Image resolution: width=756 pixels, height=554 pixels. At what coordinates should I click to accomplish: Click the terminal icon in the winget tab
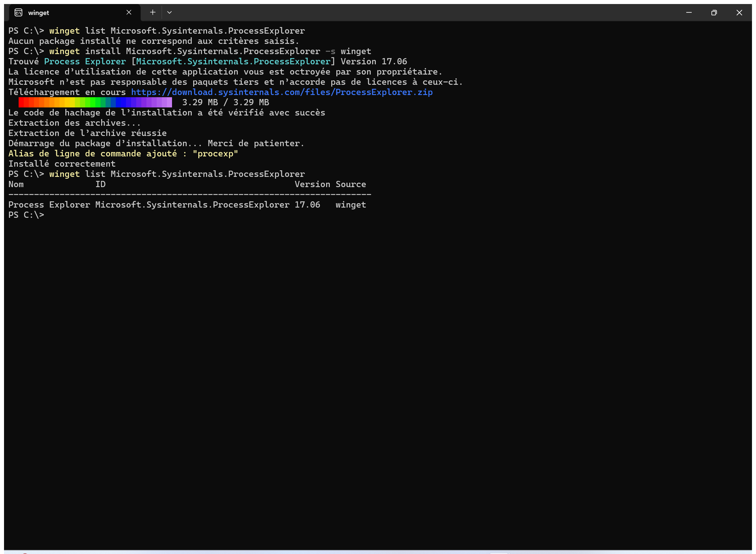[18, 13]
